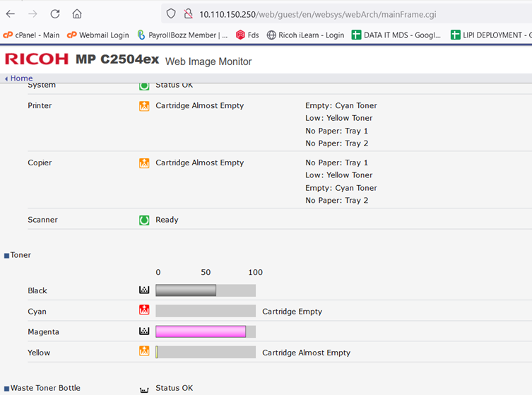This screenshot has height=395, width=532.
Task: Click the Waste Toner Bottle heading
Action: 45,388
